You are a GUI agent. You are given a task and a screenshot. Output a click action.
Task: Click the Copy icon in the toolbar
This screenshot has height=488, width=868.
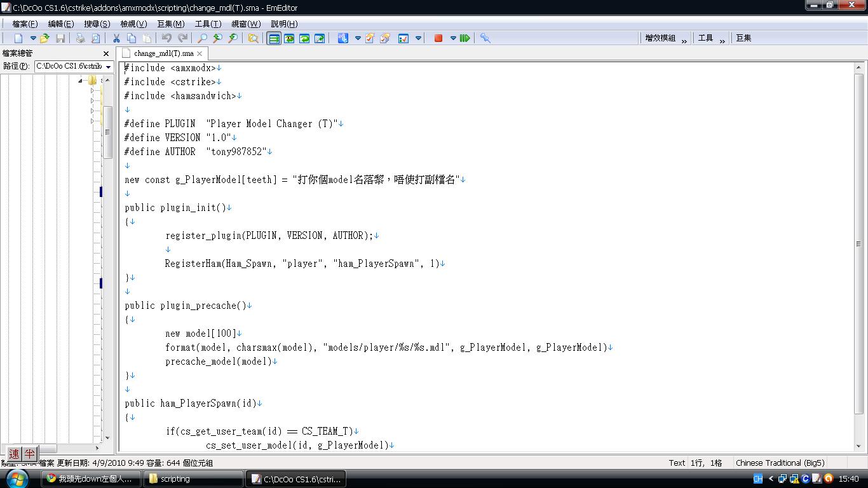click(x=132, y=38)
